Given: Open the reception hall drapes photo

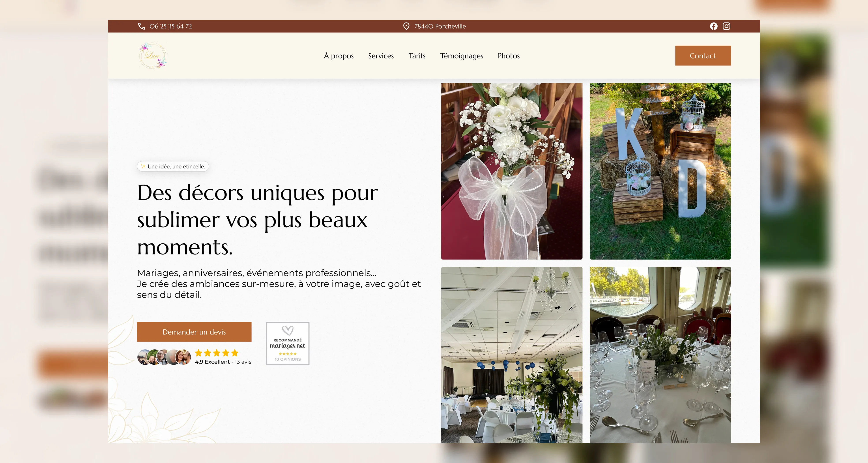Looking at the screenshot, I should point(512,355).
